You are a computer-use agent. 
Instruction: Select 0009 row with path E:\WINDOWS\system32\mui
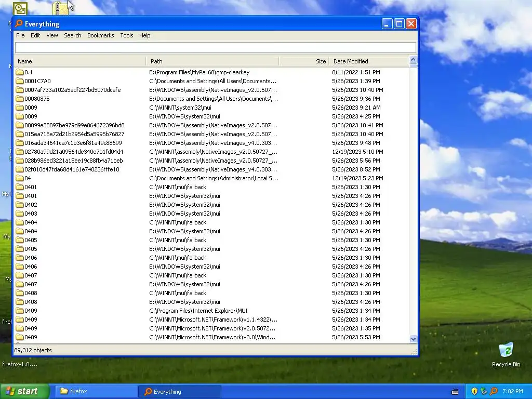212,116
